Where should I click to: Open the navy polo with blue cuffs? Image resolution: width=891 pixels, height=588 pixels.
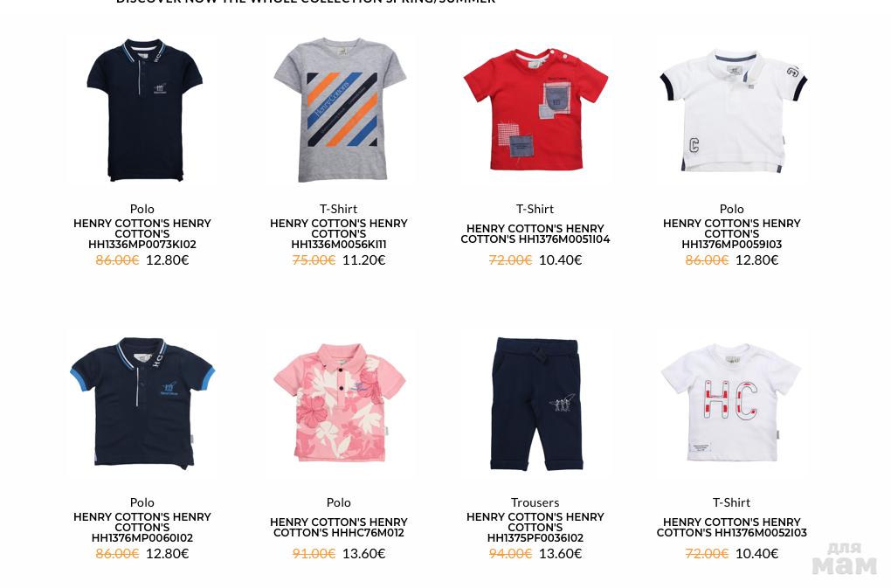click(143, 404)
